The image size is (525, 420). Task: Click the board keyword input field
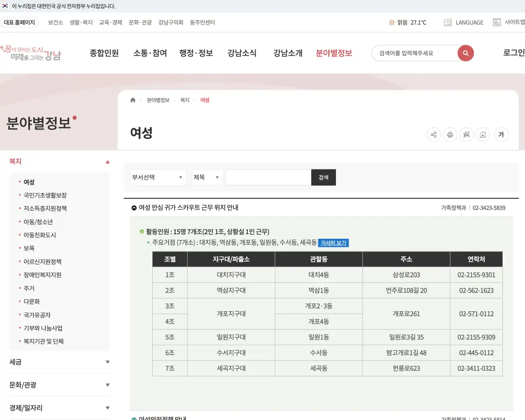pos(268,177)
